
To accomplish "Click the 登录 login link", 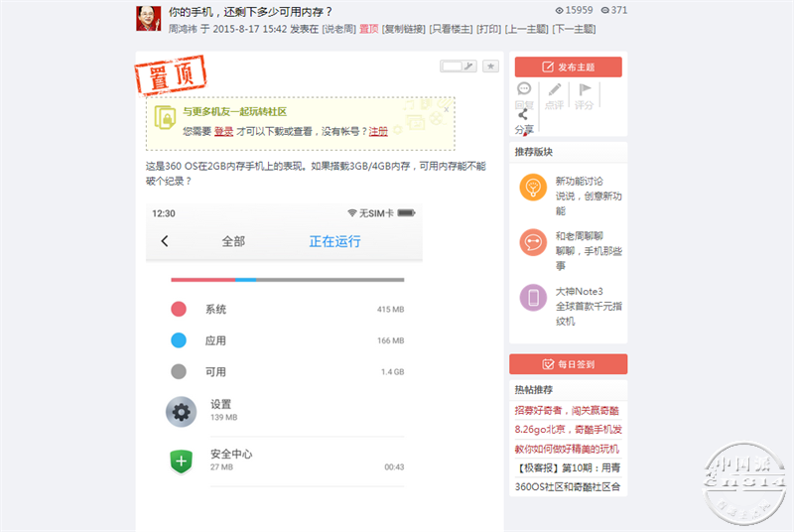I will [x=223, y=132].
